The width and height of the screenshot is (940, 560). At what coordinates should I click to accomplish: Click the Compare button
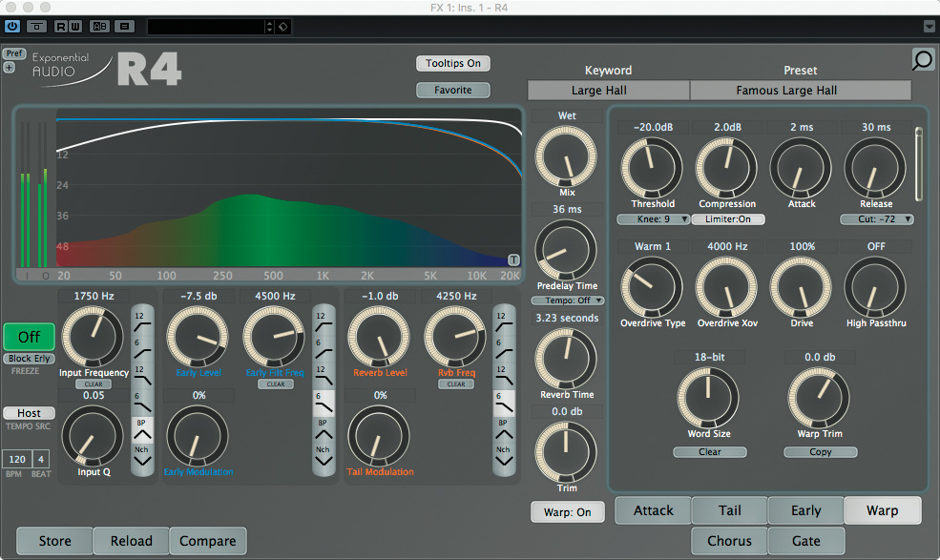pos(208,541)
